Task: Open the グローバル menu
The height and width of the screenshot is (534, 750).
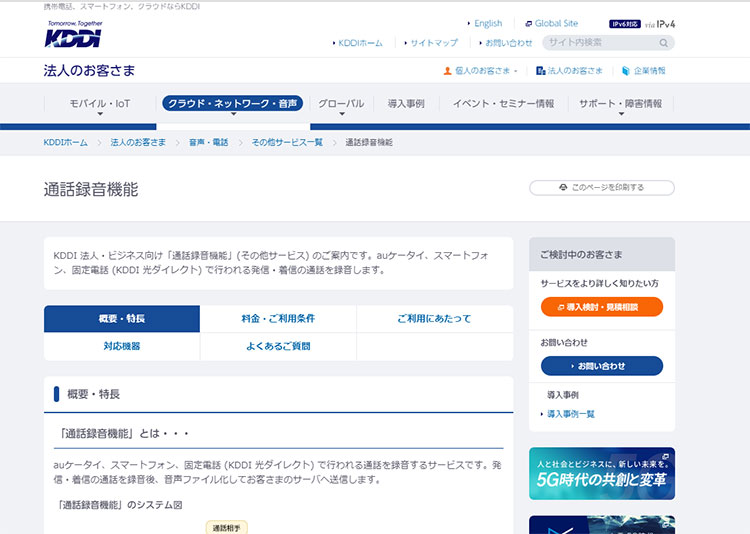Action: coord(341,103)
